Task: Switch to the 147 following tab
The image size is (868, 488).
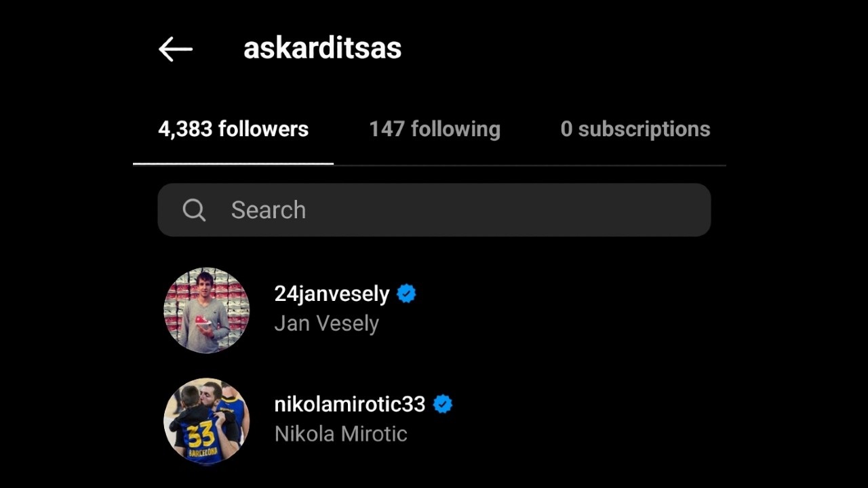Action: point(435,129)
